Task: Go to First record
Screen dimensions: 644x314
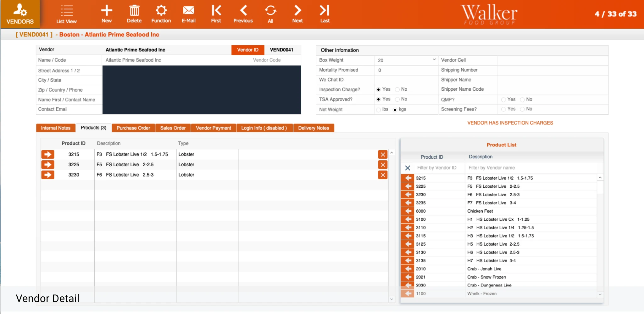Action: click(216, 14)
